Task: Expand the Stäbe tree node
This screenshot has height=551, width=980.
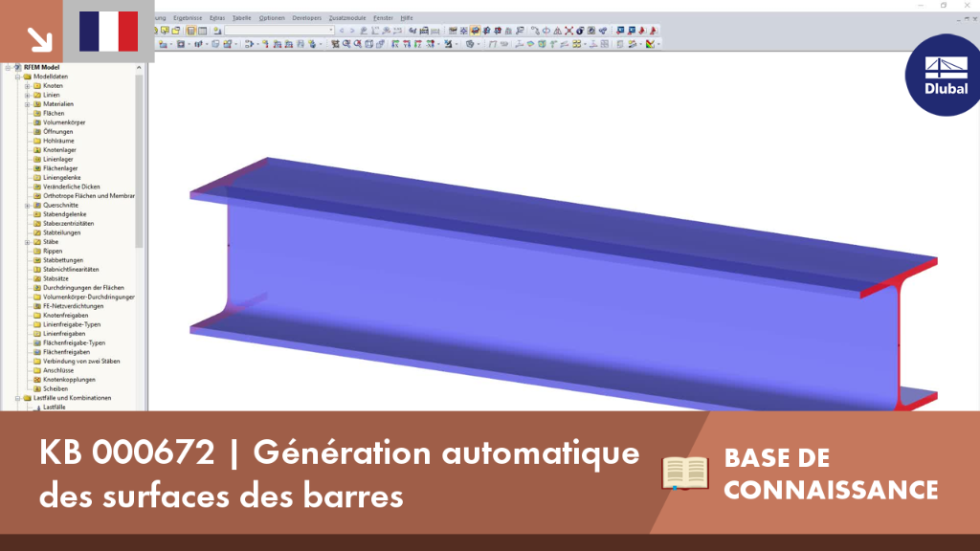Action: point(28,242)
